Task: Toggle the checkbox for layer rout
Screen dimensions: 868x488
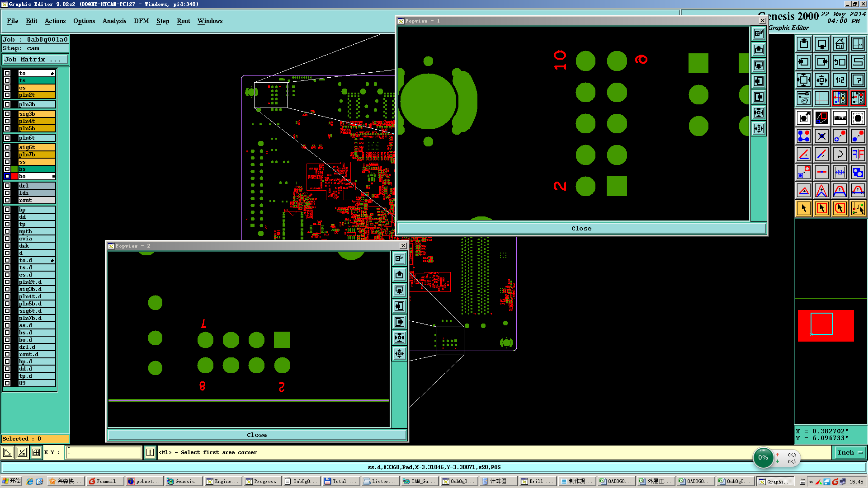Action: pyautogui.click(x=7, y=200)
